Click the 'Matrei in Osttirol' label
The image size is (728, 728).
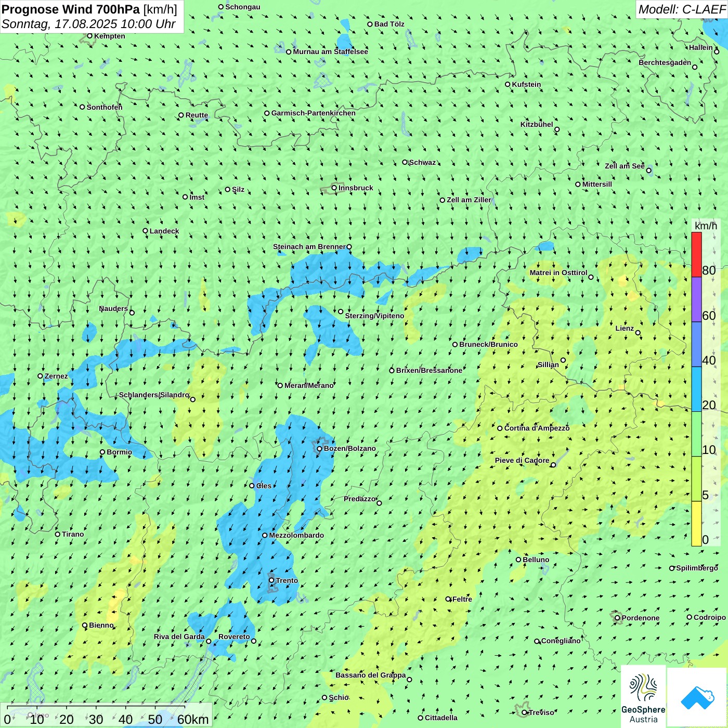[x=558, y=272]
